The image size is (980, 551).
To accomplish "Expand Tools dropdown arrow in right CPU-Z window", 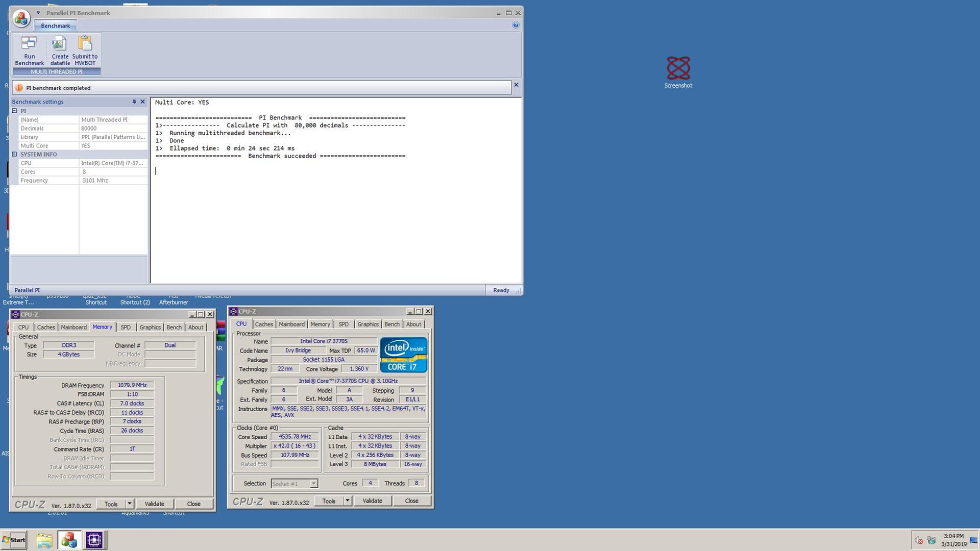I will click(x=348, y=501).
